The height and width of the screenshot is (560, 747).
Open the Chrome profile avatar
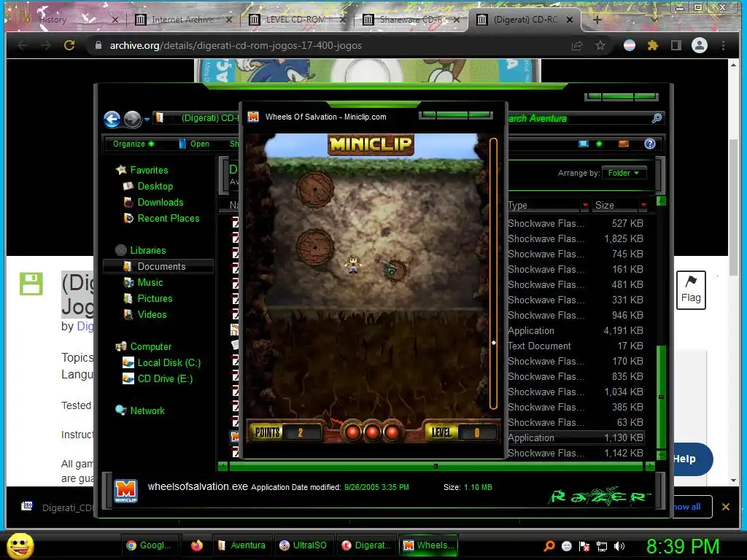[x=700, y=45]
